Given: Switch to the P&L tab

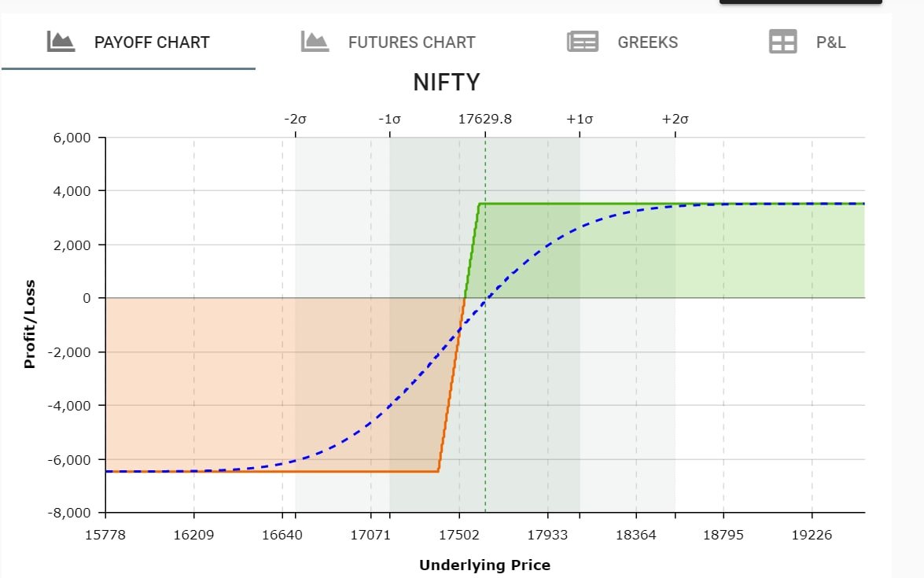Looking at the screenshot, I should click(808, 42).
